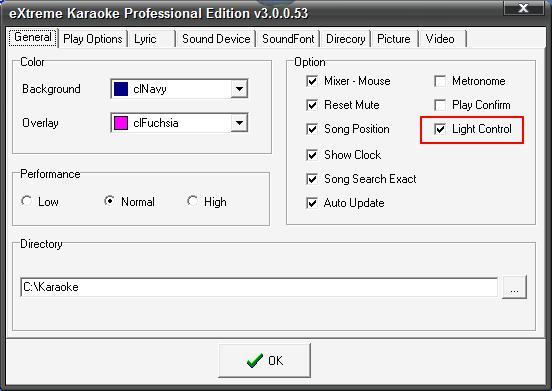Switch to the Picture tab
The width and height of the screenshot is (552, 391).
394,39
